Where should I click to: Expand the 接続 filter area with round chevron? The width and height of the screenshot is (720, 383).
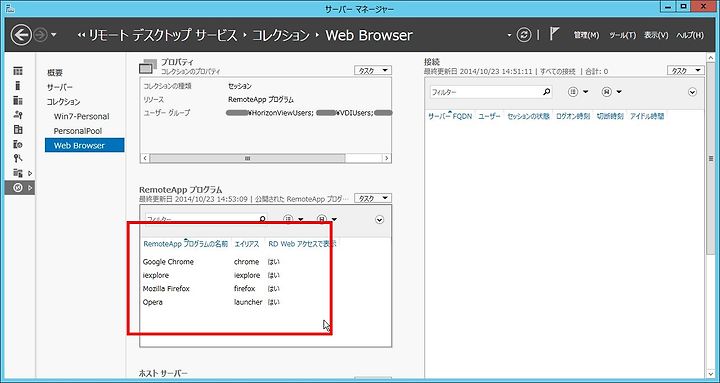click(x=692, y=92)
